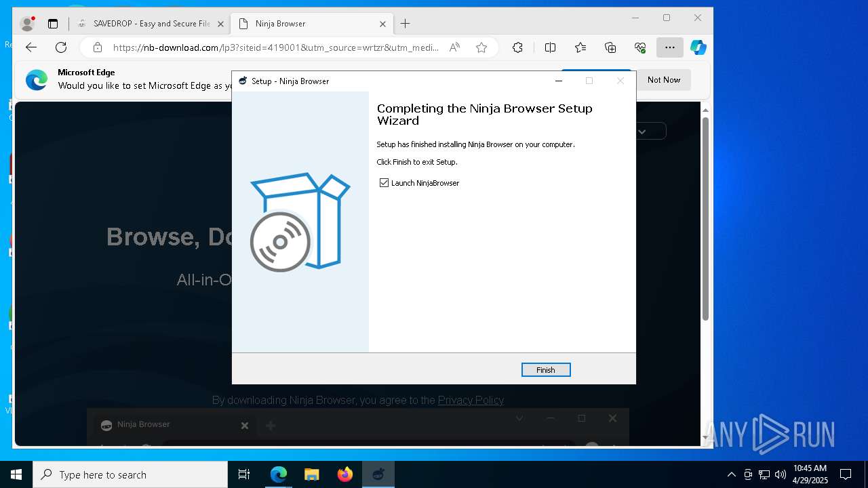Click the taskbar search box
The height and width of the screenshot is (488, 868).
click(130, 474)
